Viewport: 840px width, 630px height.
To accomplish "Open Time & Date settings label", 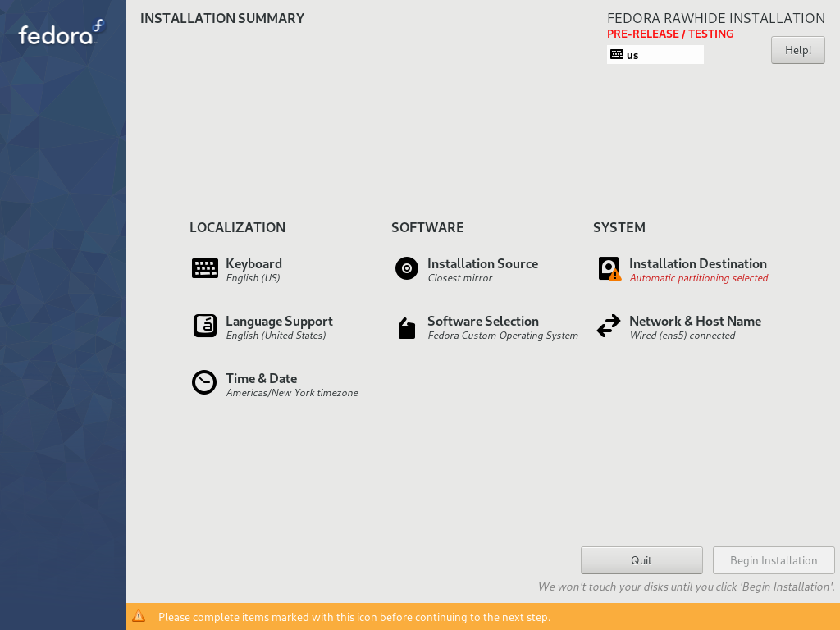I will (262, 378).
